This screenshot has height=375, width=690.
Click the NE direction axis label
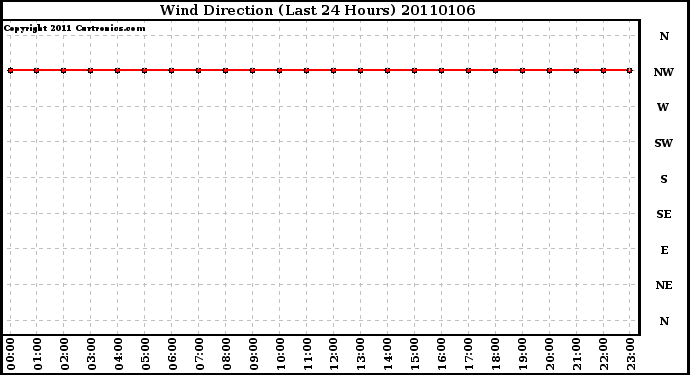[664, 286]
